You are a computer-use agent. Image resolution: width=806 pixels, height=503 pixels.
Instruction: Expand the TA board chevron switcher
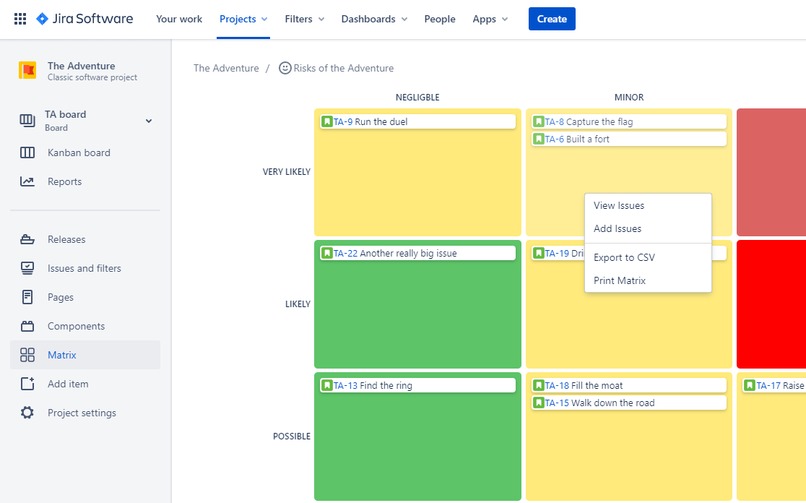pyautogui.click(x=149, y=121)
